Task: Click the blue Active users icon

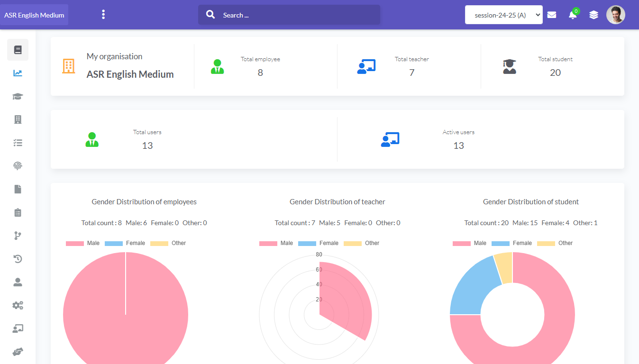Action: (x=390, y=139)
